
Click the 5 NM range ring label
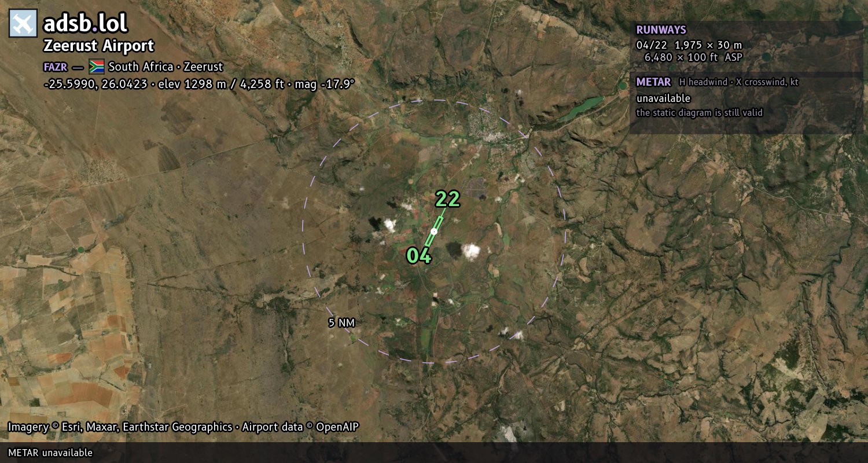(x=341, y=323)
